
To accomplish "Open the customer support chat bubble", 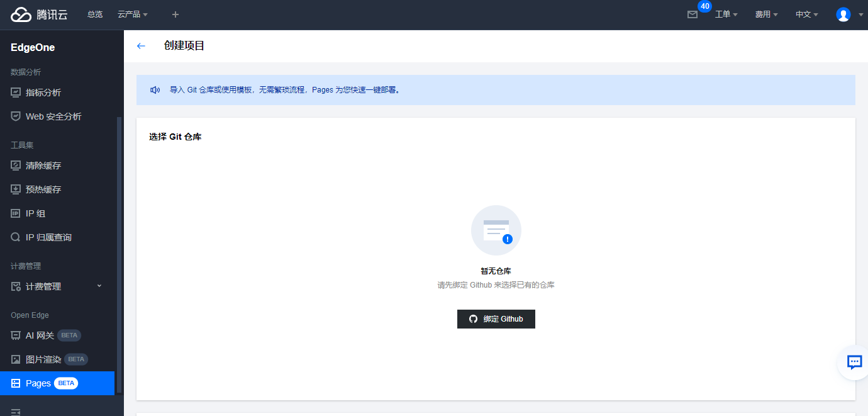I will (x=854, y=362).
